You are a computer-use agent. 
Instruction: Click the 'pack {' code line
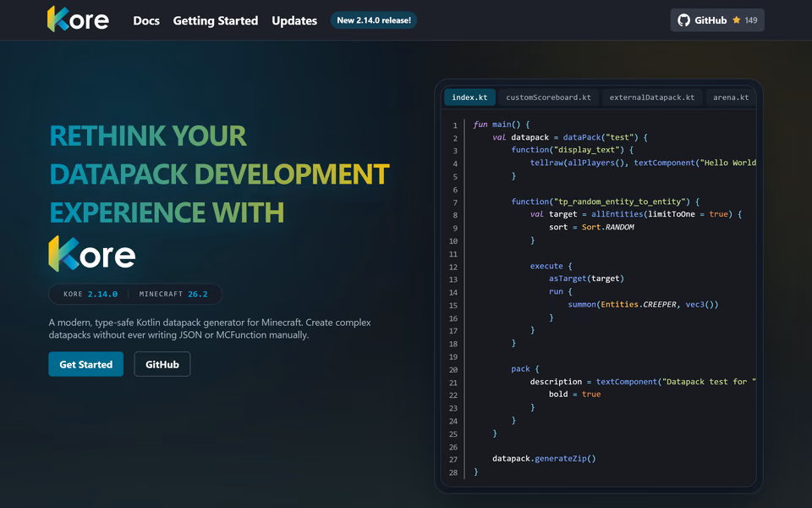pos(525,368)
